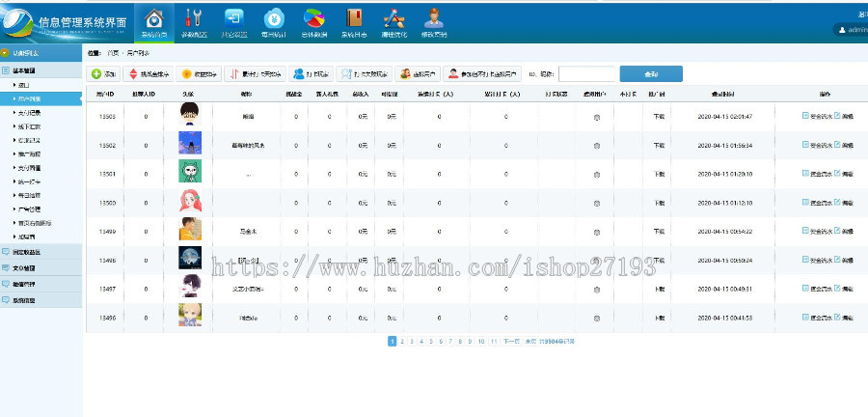
Task: Open the blue arrow-box top navigation icon
Action: [234, 23]
